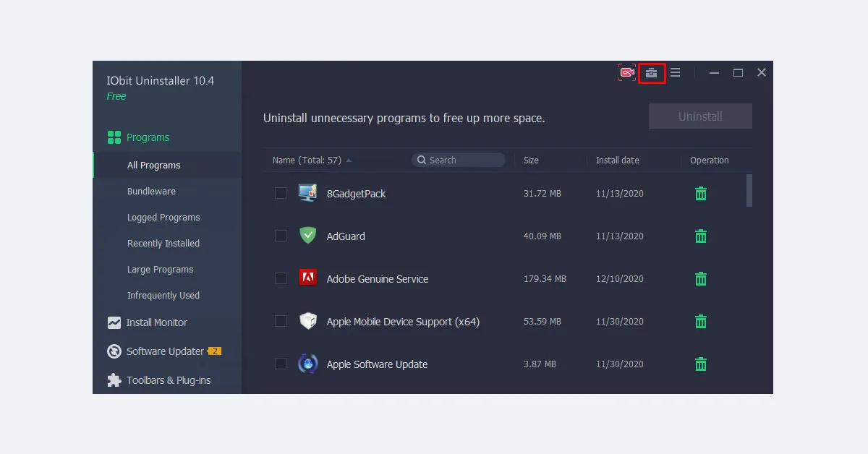Check Apple Mobile Device Support checkbox
Viewport: 868px width, 454px height.
tap(281, 321)
